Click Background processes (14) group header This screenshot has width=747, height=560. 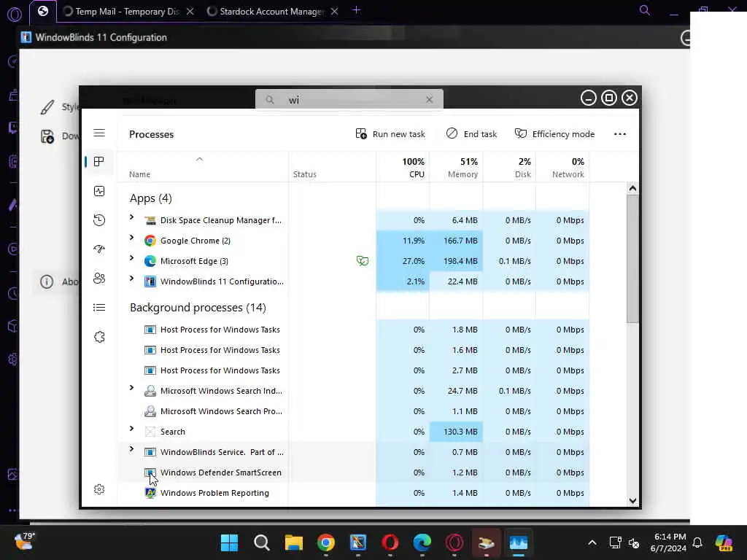coord(198,308)
